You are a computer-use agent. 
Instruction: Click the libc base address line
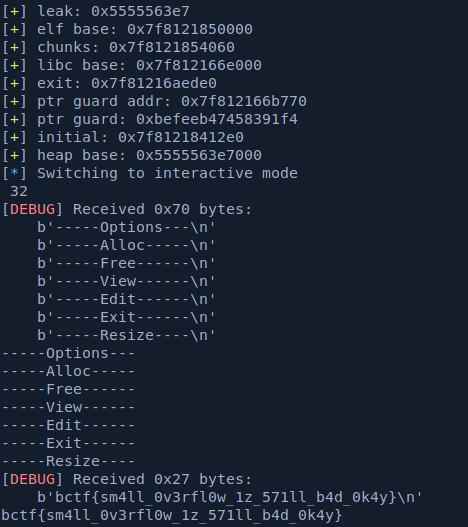(132, 65)
